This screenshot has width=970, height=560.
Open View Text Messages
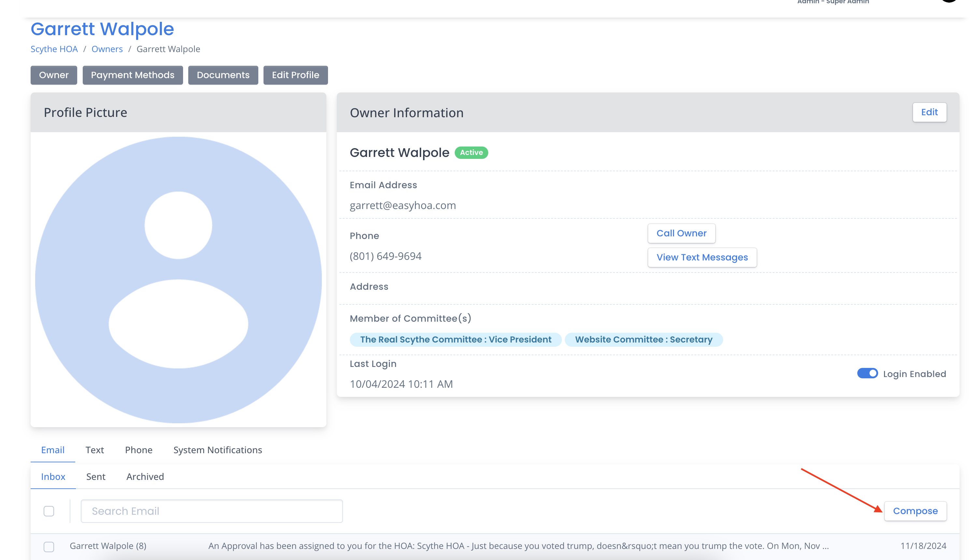(701, 257)
